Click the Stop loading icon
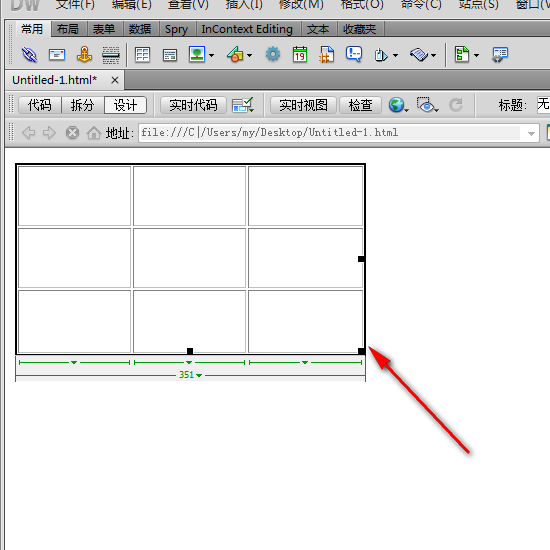 [72, 133]
